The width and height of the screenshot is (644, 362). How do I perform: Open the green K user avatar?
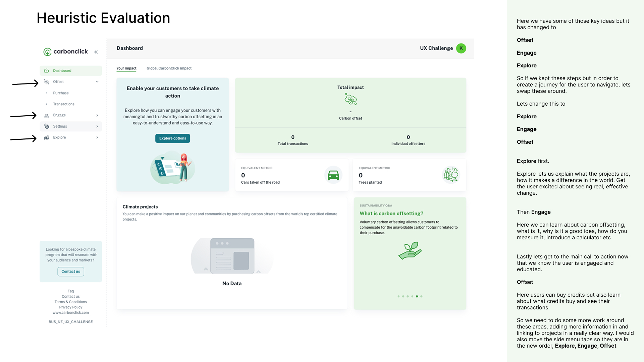coord(461,48)
